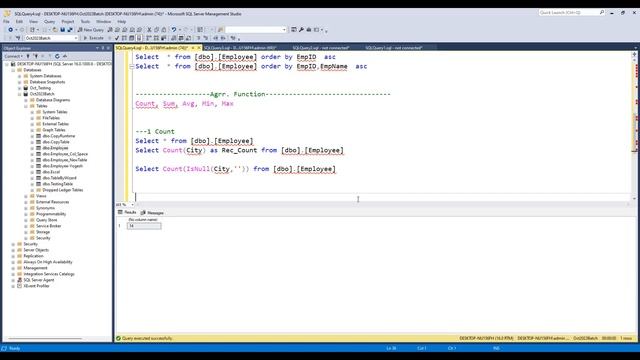Switch output to Results to Text

click(174, 38)
